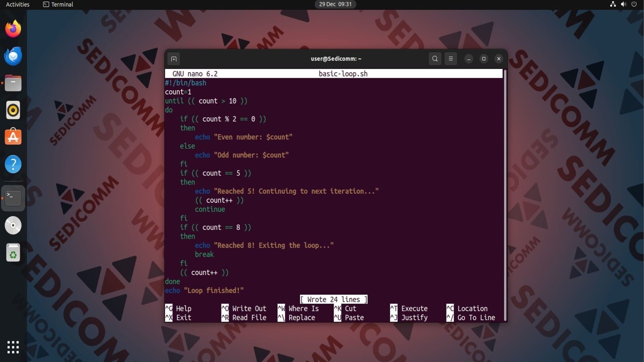Open the clock and calendar panel

pos(335,4)
